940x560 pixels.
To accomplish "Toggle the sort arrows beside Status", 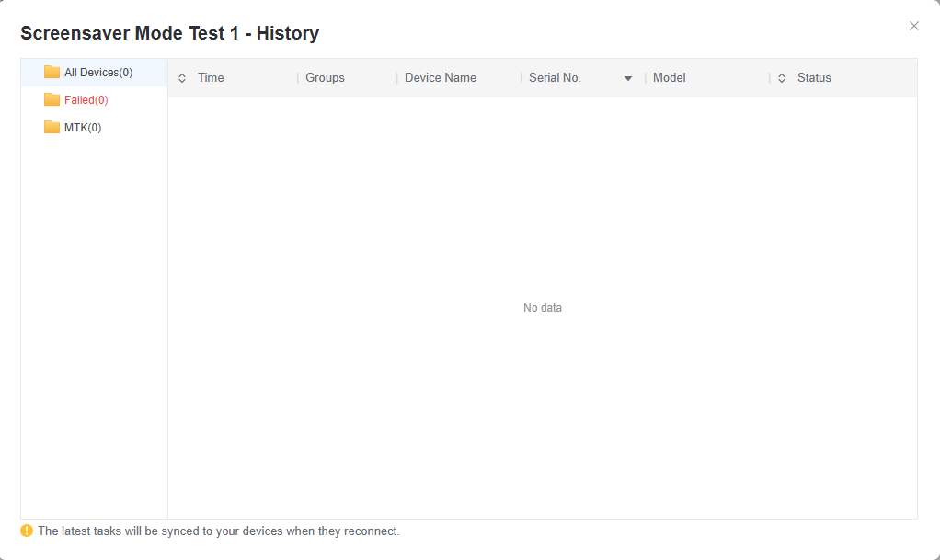I will tap(782, 78).
